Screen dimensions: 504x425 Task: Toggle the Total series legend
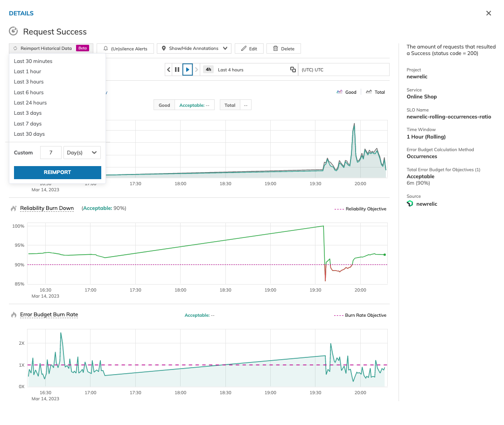point(376,92)
